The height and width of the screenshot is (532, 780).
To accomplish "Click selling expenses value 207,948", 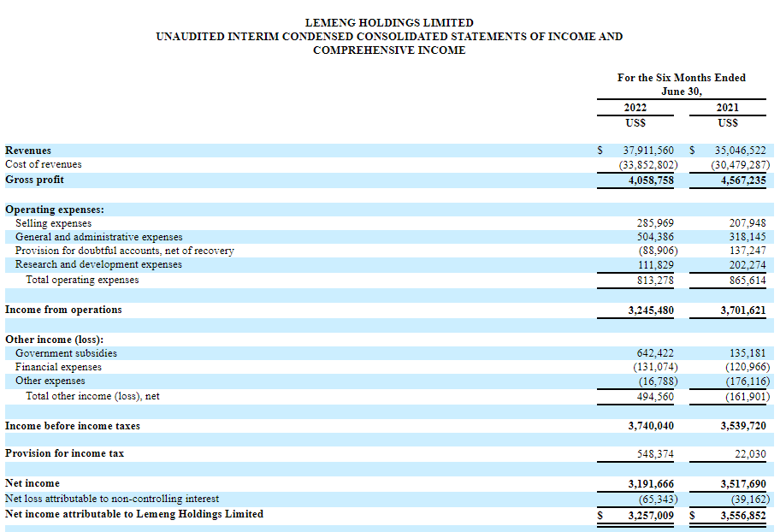I will [x=747, y=223].
